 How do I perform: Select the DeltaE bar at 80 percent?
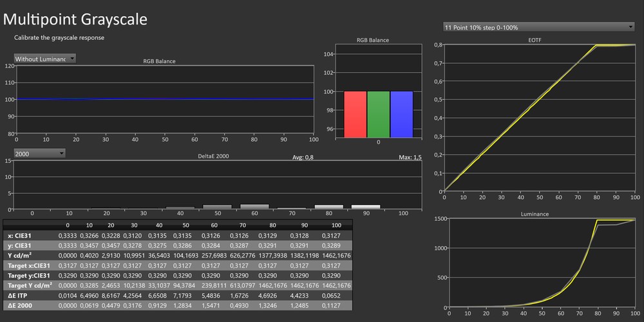(x=328, y=207)
